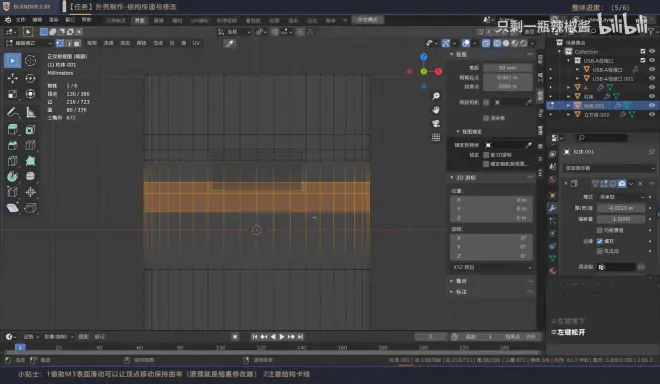Switch to edge select mode

[x=69, y=43]
